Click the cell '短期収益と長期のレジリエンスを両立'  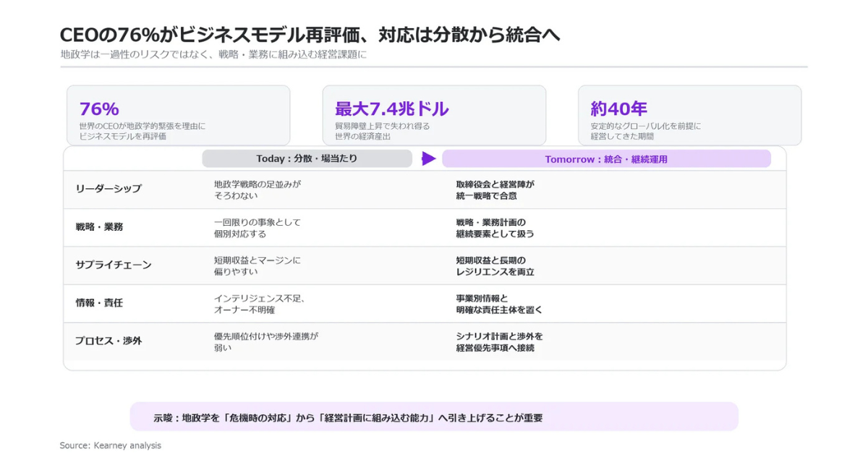pos(495,266)
